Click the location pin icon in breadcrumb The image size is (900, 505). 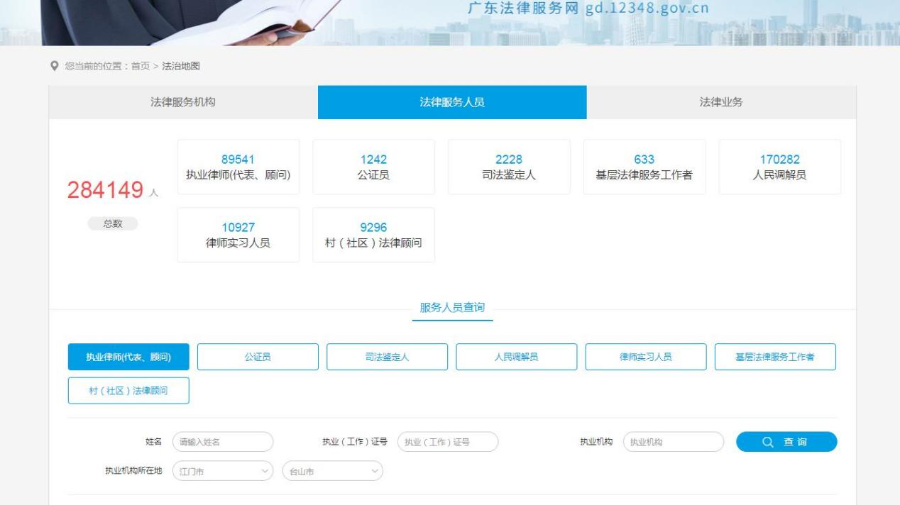[55, 66]
